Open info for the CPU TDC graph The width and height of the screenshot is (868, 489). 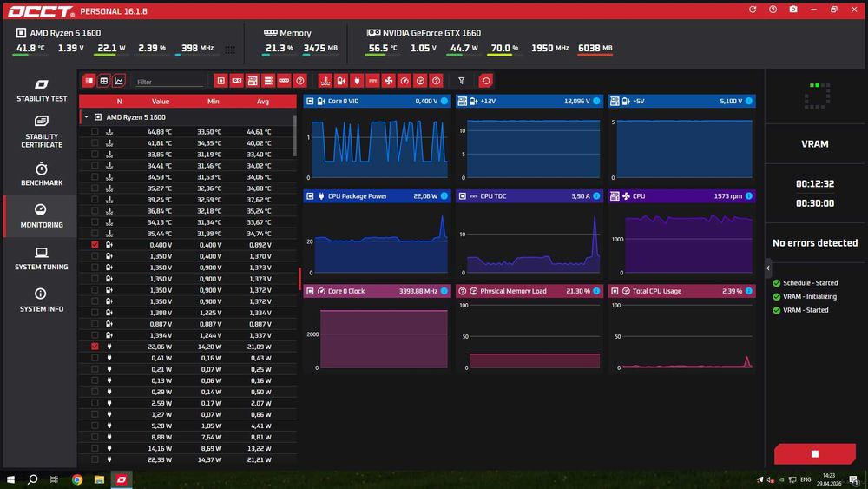point(596,196)
